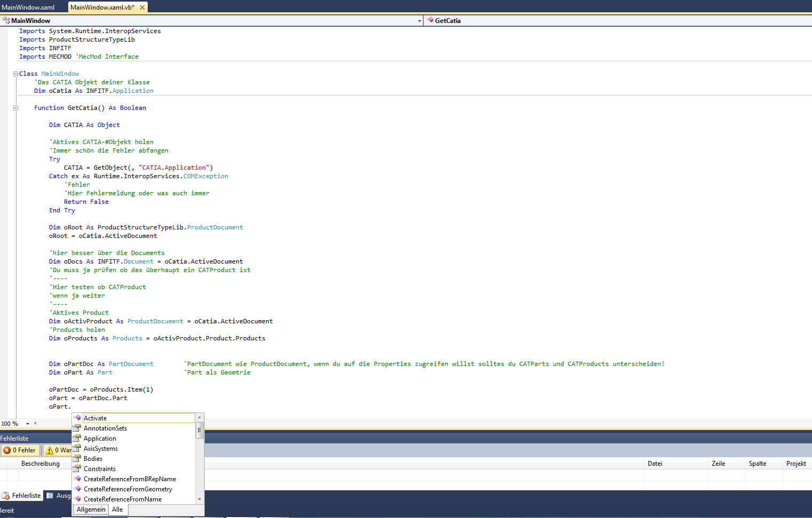
Task: Collapse Class MainWindow code region
Action: pyautogui.click(x=15, y=74)
